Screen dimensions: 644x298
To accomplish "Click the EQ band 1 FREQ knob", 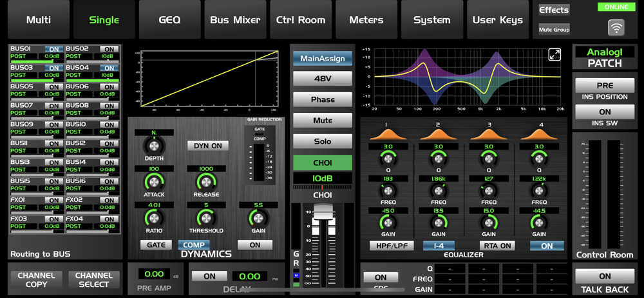I will tap(388, 190).
